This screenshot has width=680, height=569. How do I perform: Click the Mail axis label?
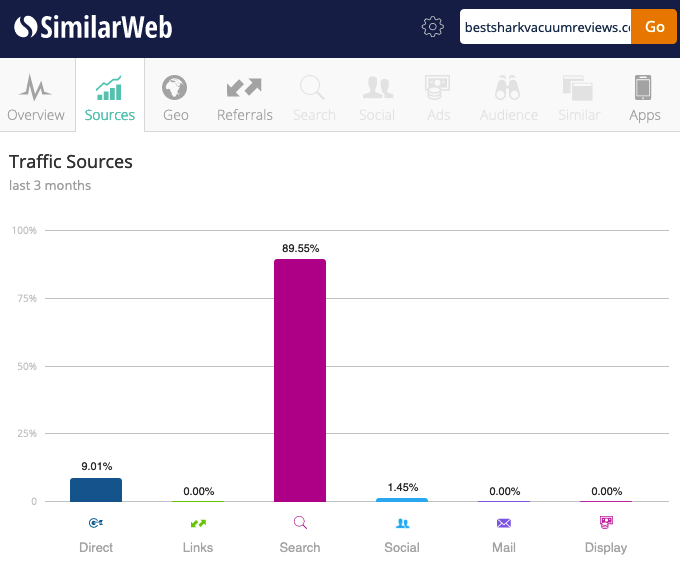[x=504, y=547]
